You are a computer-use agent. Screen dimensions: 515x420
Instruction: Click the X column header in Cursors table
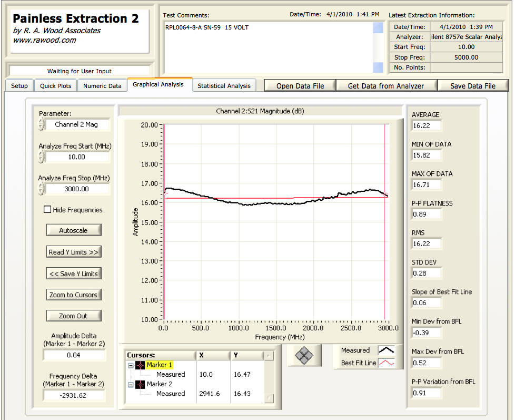coord(213,355)
